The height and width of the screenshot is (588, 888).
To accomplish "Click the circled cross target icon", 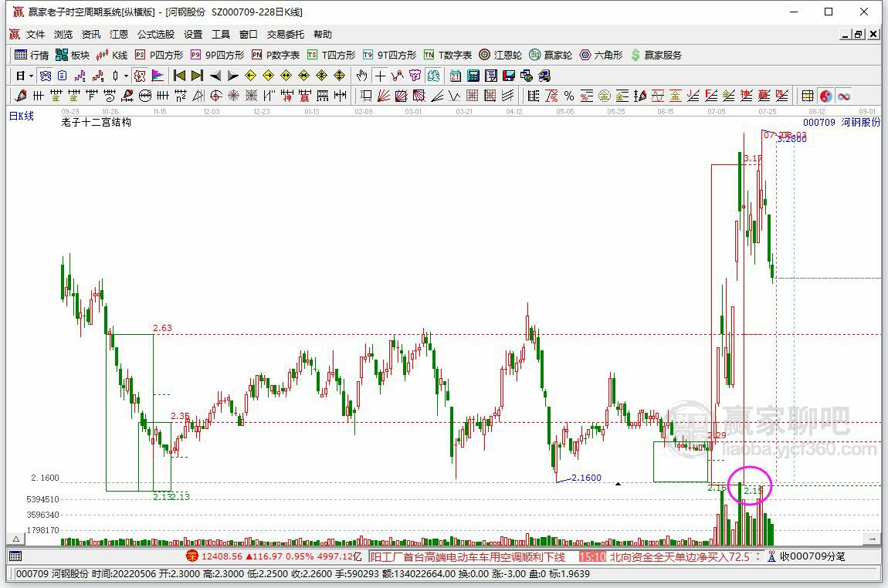I will coord(215,96).
